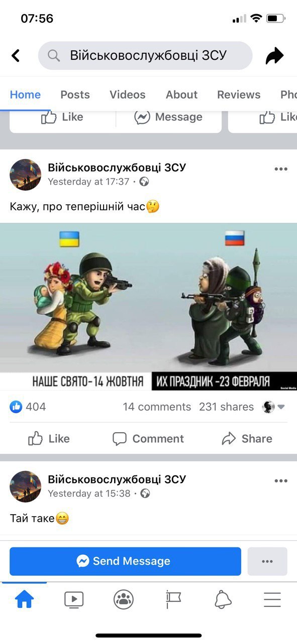Switch to the Videos tab

128,95
